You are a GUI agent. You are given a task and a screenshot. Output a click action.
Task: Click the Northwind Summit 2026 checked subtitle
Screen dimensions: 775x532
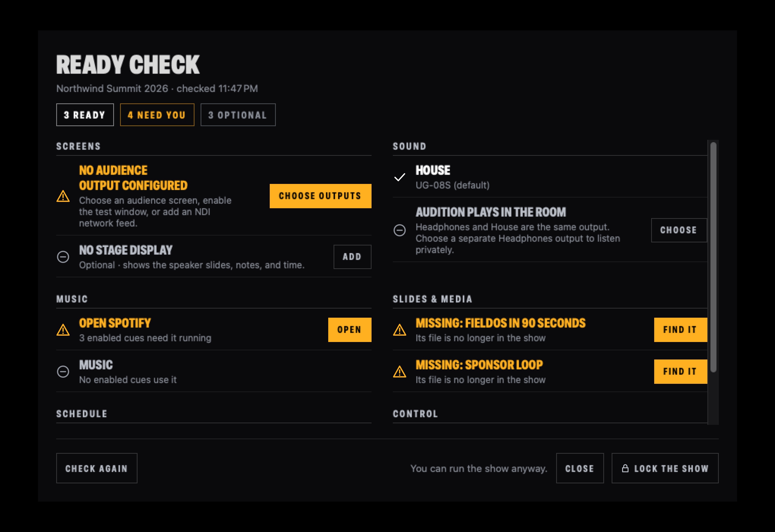(x=157, y=88)
